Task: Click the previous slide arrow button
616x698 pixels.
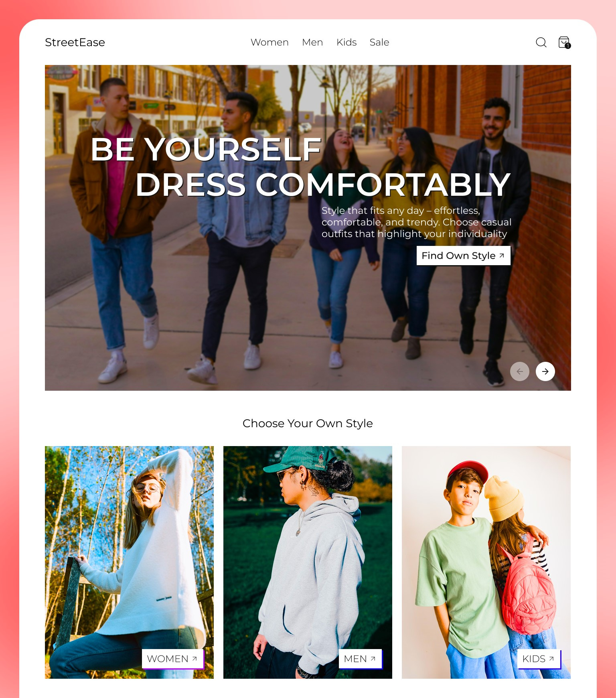Action: [x=520, y=371]
